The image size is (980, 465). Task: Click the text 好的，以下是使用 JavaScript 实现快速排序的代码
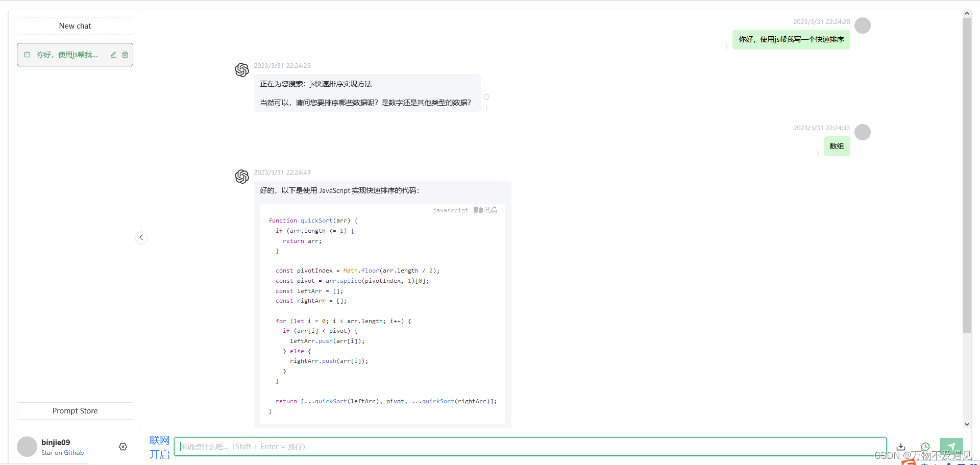tap(339, 190)
